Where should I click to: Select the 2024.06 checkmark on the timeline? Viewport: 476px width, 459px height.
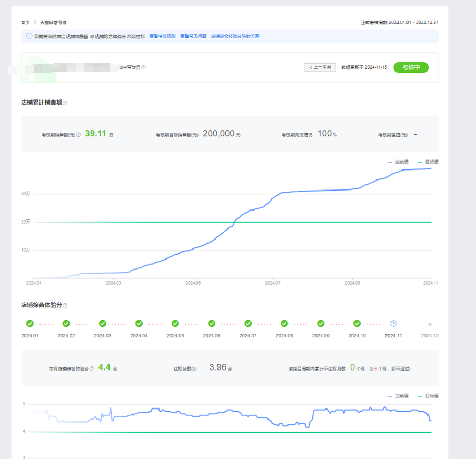click(212, 324)
